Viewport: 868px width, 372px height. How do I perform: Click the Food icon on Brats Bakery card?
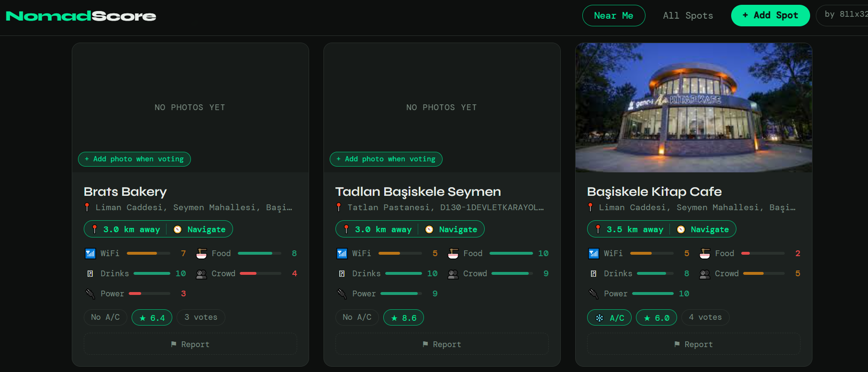(x=201, y=253)
